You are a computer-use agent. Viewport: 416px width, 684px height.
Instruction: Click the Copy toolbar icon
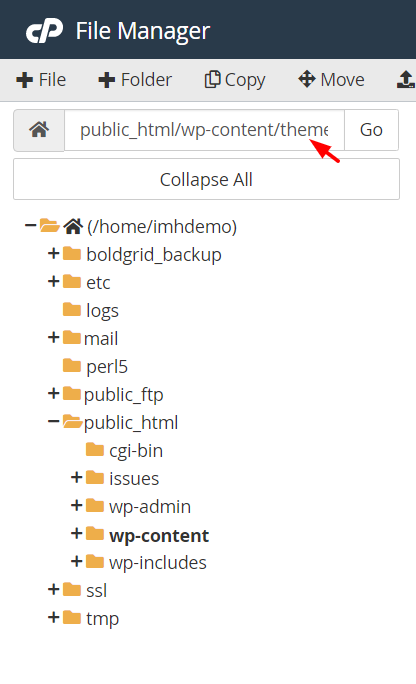(213, 79)
